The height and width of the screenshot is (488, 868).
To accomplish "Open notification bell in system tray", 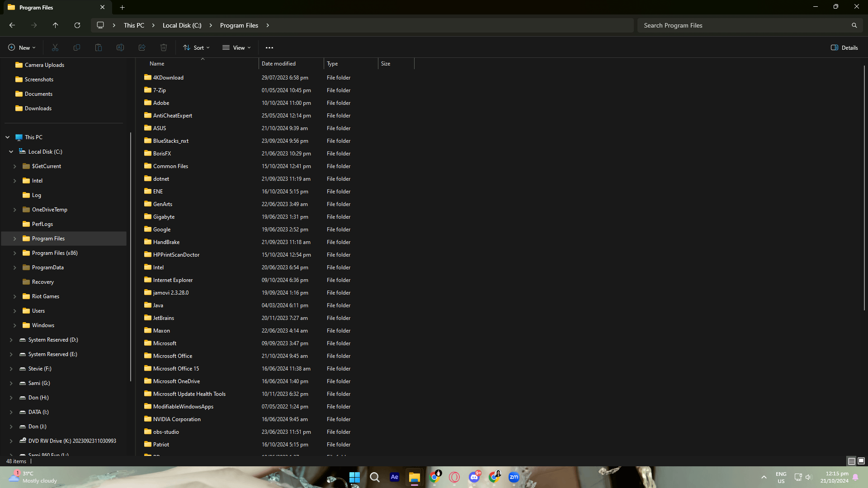I will tap(855, 477).
